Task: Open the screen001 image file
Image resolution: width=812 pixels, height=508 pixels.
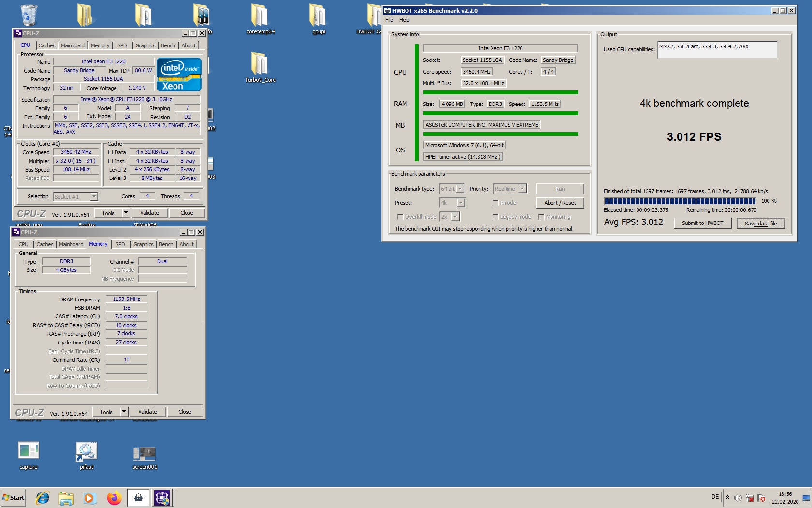Action: [x=145, y=458]
